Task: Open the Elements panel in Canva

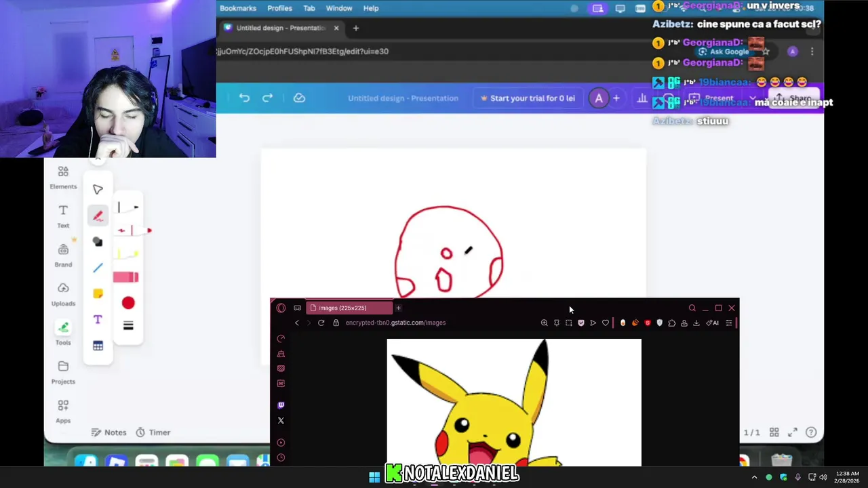Action: pyautogui.click(x=63, y=178)
